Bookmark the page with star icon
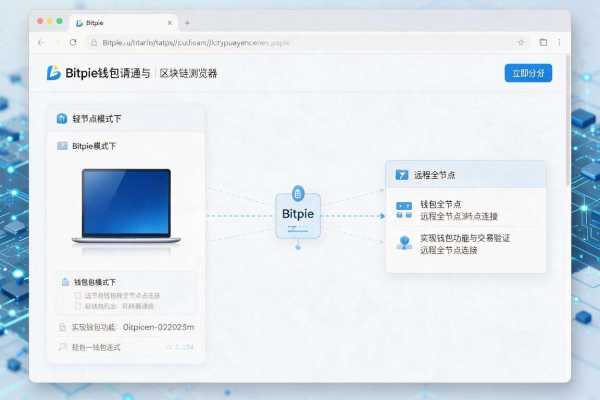 click(x=521, y=42)
